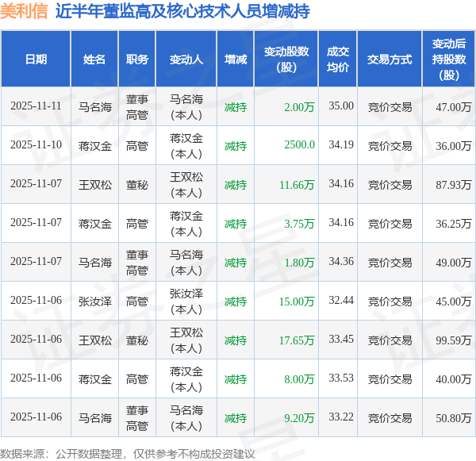The image size is (476, 461).
Task: Click the 15.00万 share change value
Action: [297, 302]
